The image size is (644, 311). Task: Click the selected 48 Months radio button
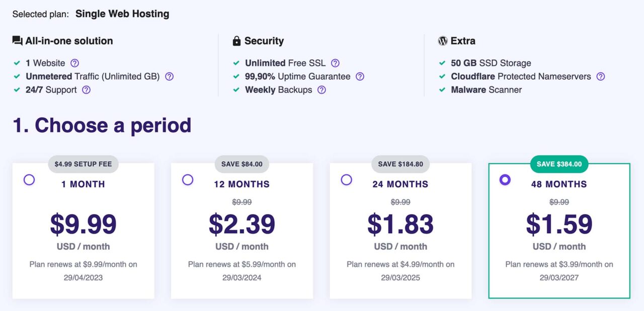point(505,179)
